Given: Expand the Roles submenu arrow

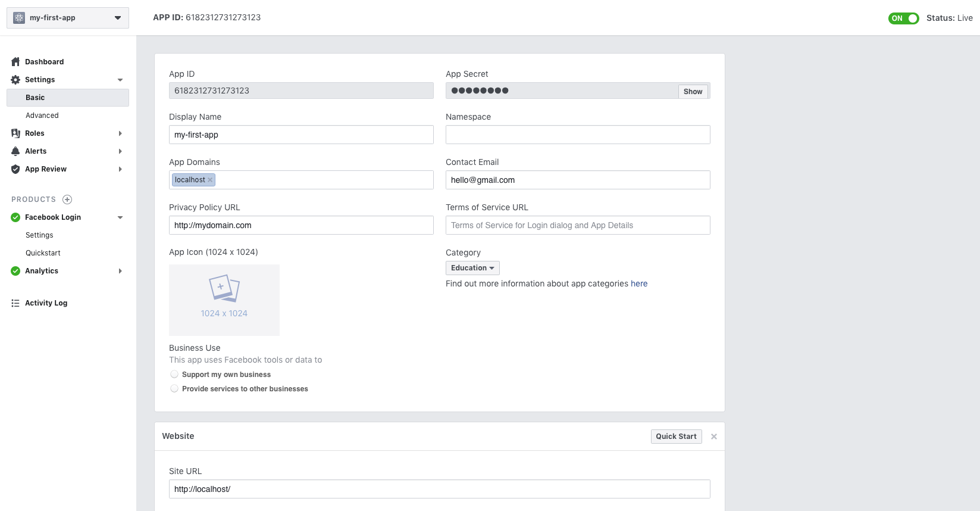Looking at the screenshot, I should (x=120, y=133).
